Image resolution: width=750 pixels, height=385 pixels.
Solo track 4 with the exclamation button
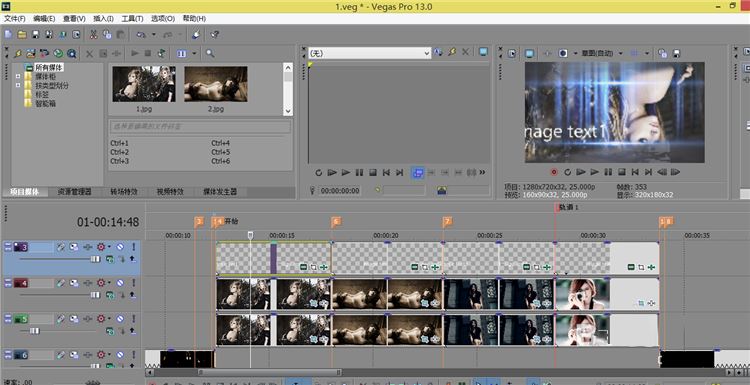tap(134, 284)
